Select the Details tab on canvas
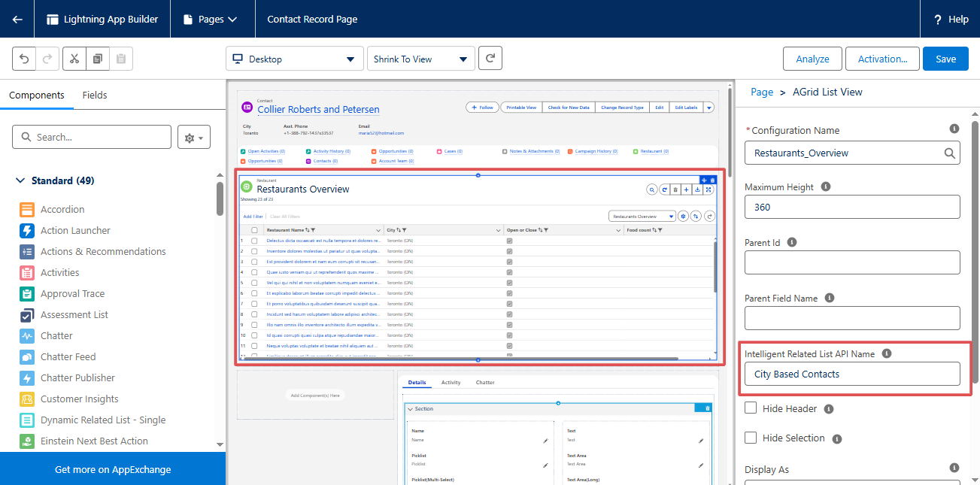The width and height of the screenshot is (980, 485). click(417, 383)
